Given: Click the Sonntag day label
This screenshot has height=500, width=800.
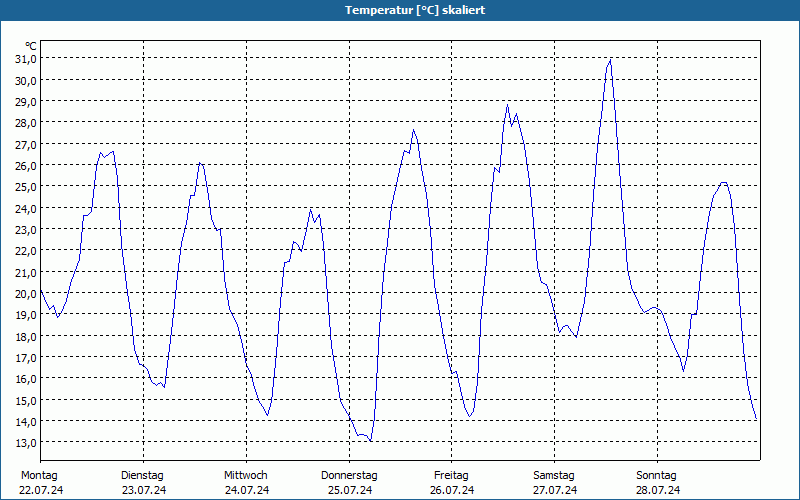Looking at the screenshot, I should pyautogui.click(x=657, y=476).
